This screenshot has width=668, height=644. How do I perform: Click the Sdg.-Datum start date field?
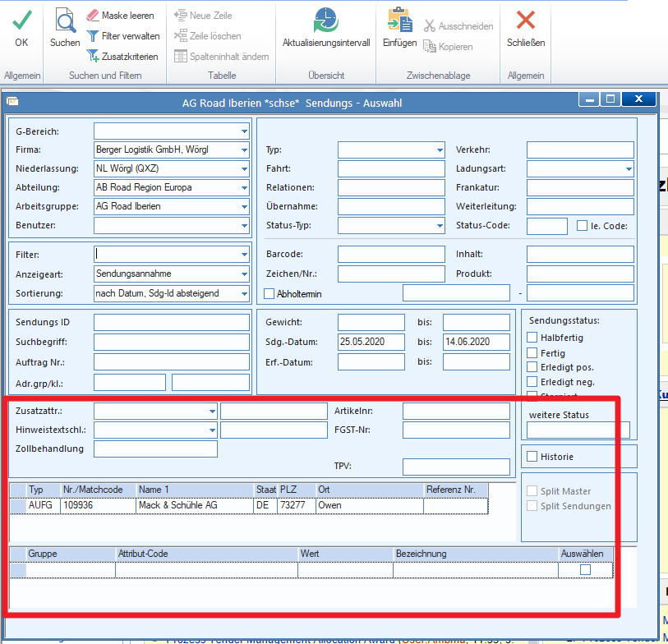(371, 342)
